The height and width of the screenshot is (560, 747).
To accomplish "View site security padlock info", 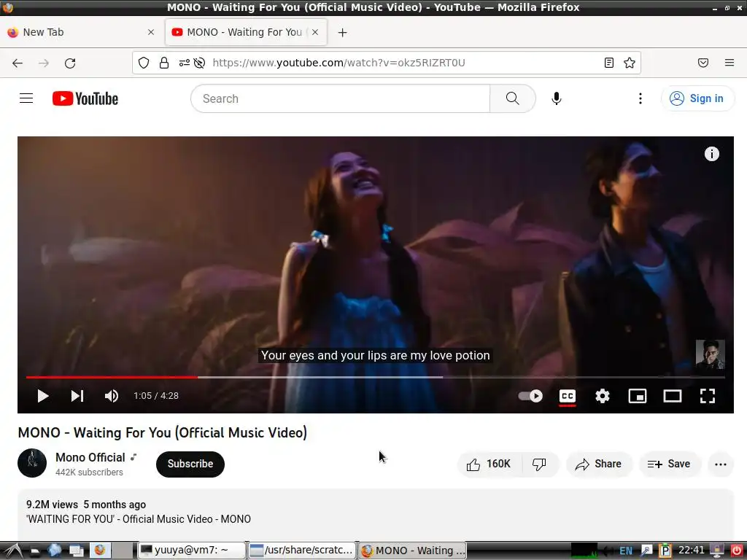I will 164,63.
